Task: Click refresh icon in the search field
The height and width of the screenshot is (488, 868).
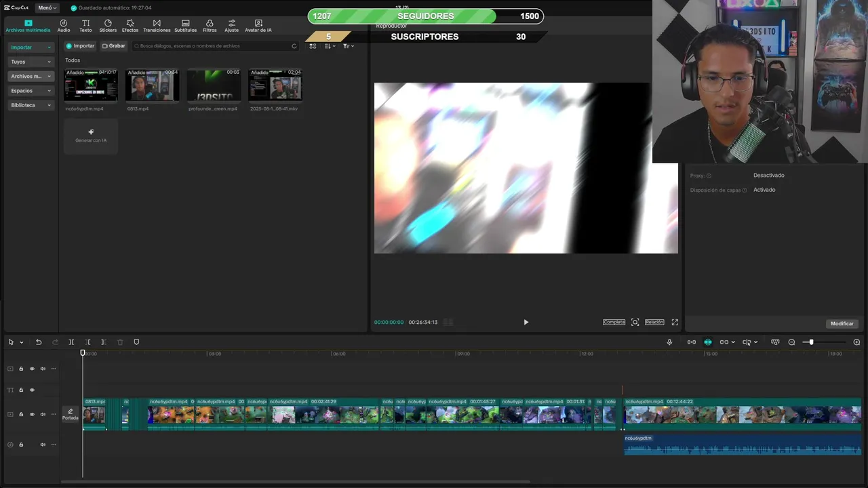Action: click(294, 46)
